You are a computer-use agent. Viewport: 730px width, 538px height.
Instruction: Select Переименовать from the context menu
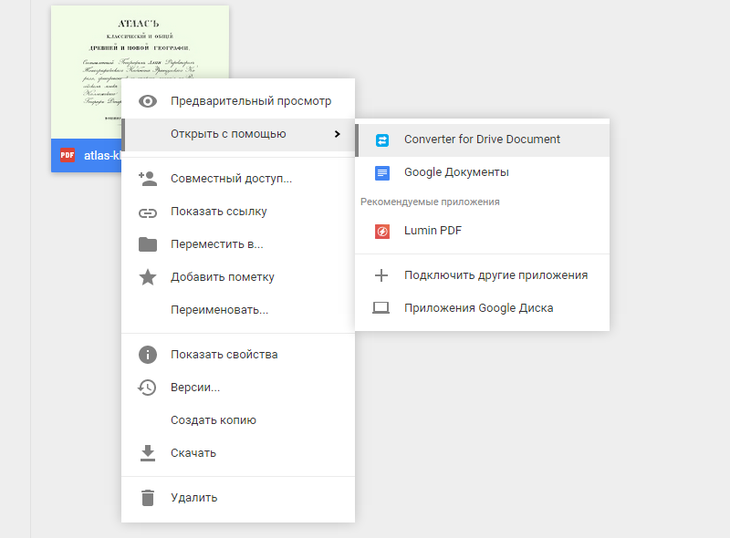[x=219, y=310]
